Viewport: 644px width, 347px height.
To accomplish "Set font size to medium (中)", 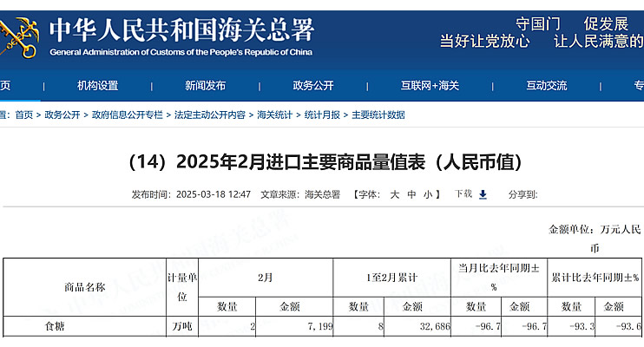I will tap(411, 195).
